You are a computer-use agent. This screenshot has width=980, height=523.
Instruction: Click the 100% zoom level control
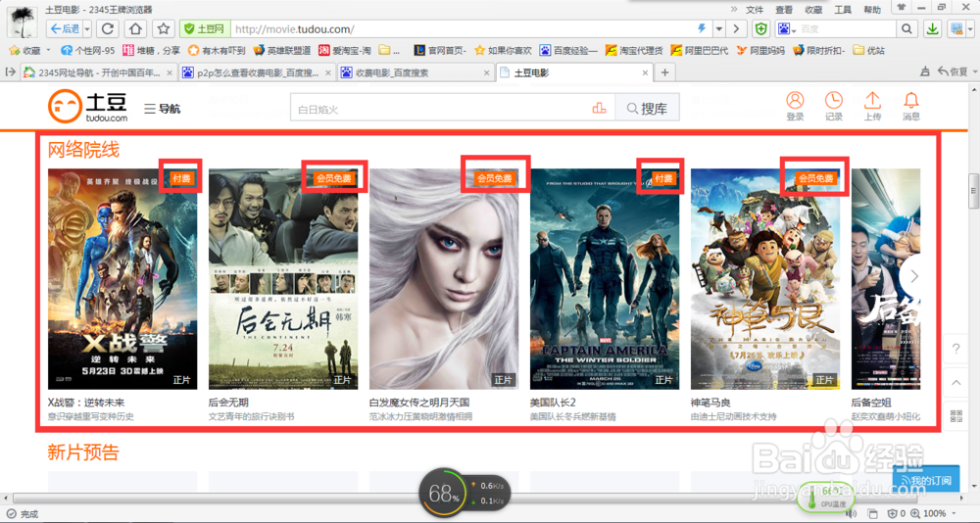coord(934,513)
